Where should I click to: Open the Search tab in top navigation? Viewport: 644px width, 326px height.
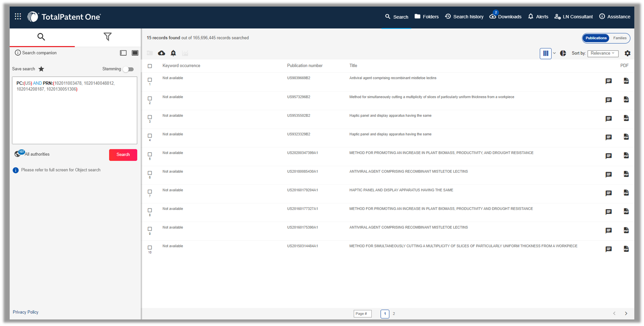click(396, 17)
